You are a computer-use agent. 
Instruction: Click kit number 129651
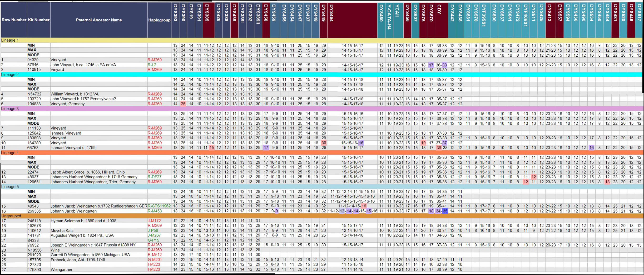pos(34,182)
